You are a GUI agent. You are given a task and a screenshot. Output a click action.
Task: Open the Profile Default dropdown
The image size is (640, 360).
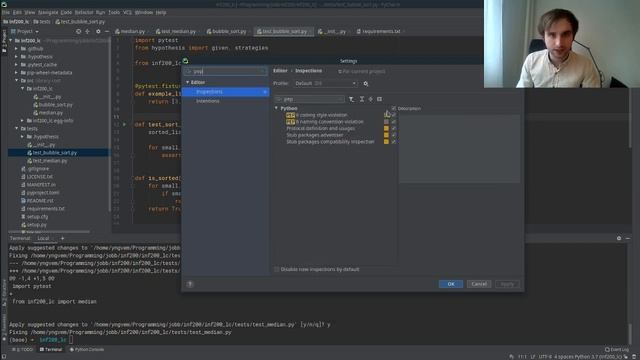click(x=325, y=84)
